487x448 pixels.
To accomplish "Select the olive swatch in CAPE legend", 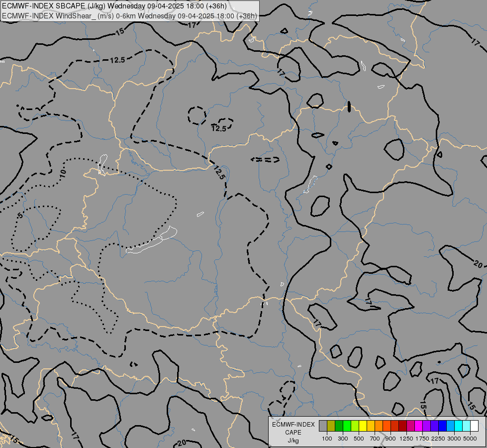I will pos(331,426).
